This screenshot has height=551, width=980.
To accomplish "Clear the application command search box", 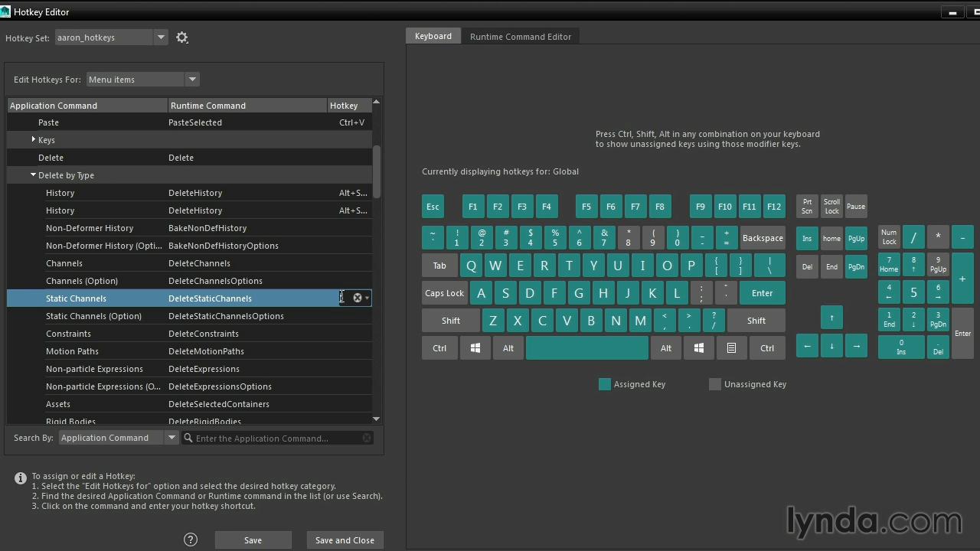I will coord(367,438).
